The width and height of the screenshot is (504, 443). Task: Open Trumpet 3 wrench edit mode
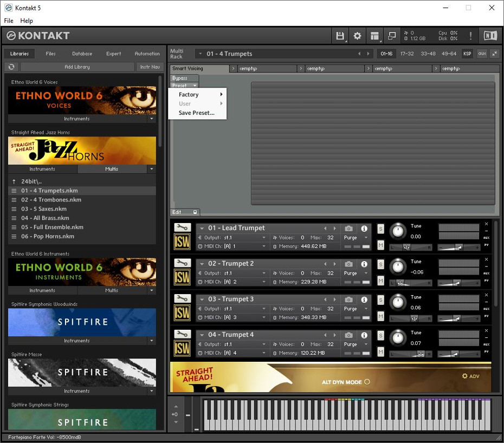(182, 299)
